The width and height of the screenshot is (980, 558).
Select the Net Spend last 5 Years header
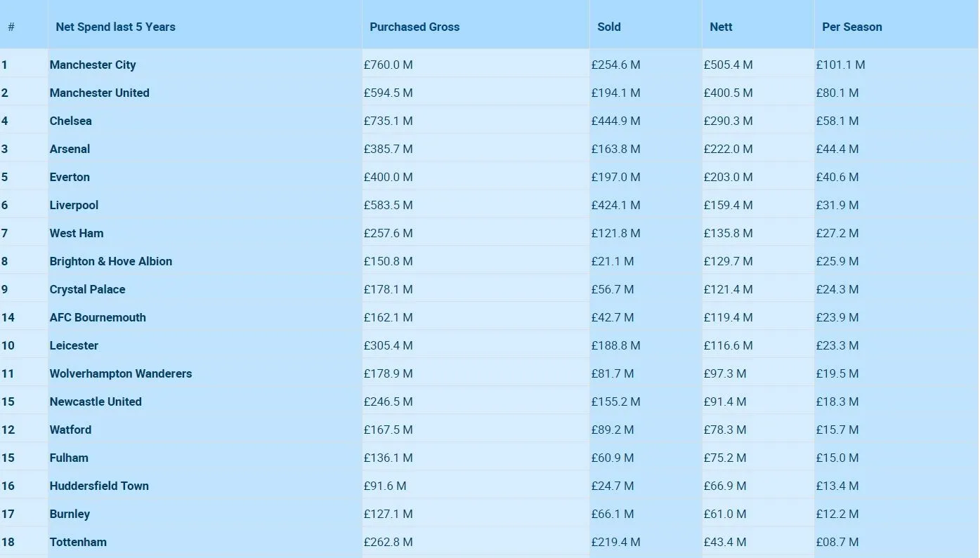click(116, 27)
